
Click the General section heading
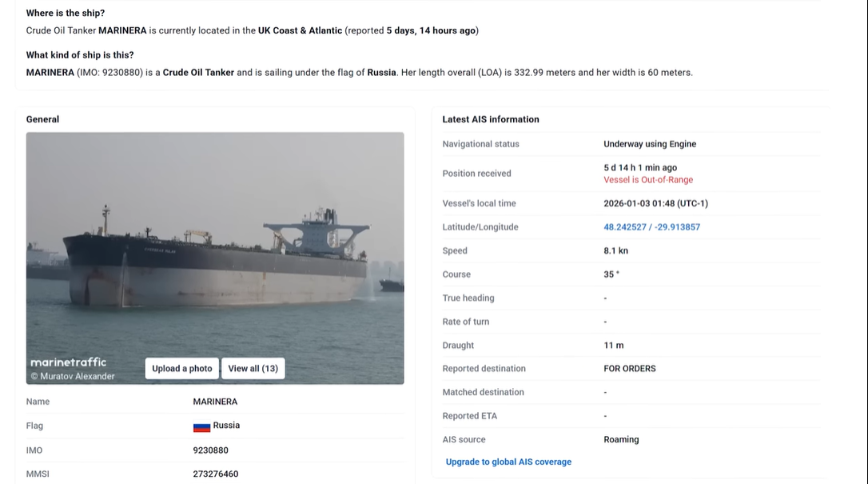click(x=42, y=119)
